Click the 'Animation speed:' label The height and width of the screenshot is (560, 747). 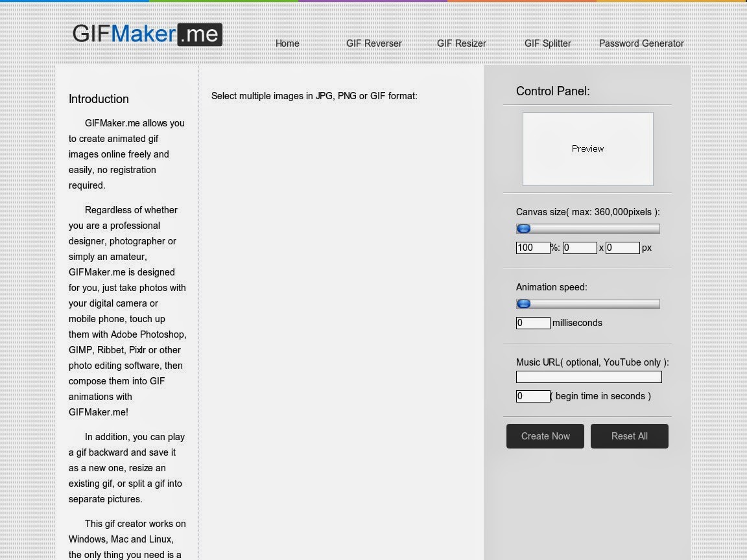(x=552, y=287)
